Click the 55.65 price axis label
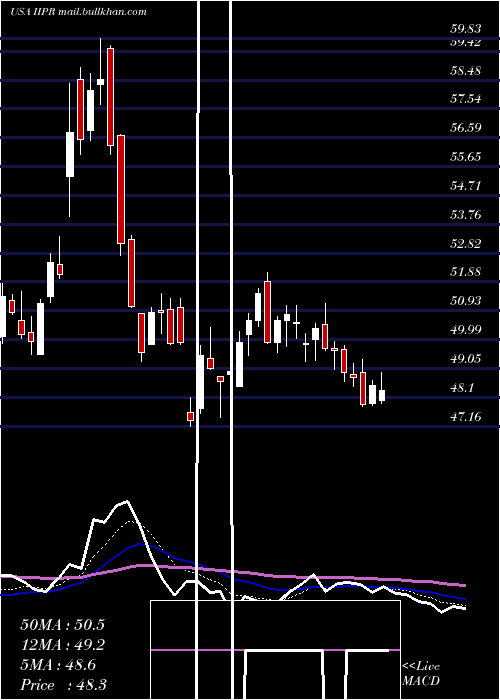The width and height of the screenshot is (500, 700). pyautogui.click(x=466, y=157)
